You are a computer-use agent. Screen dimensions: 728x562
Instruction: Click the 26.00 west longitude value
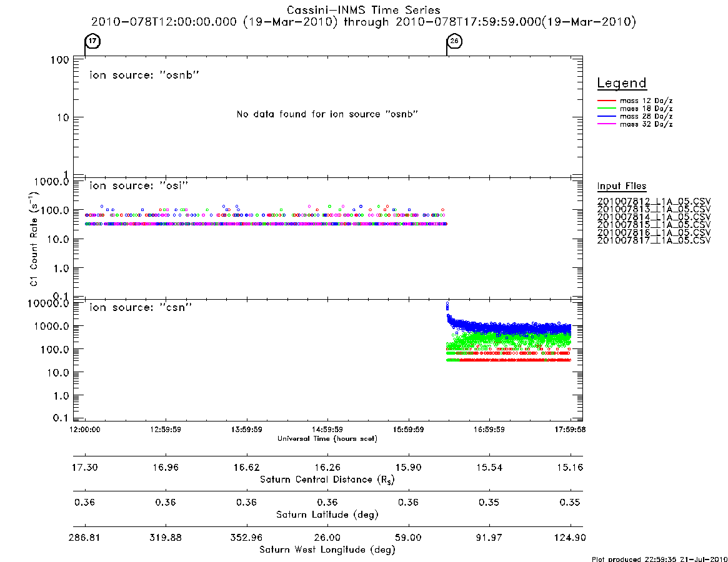tap(327, 538)
